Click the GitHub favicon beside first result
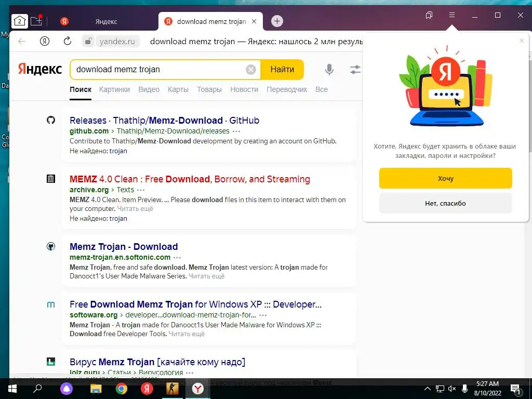 tap(51, 120)
